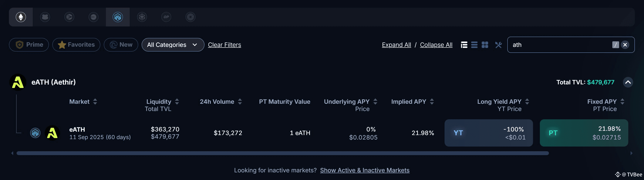
Task: Sort by Market column arrows
Action: click(95, 102)
